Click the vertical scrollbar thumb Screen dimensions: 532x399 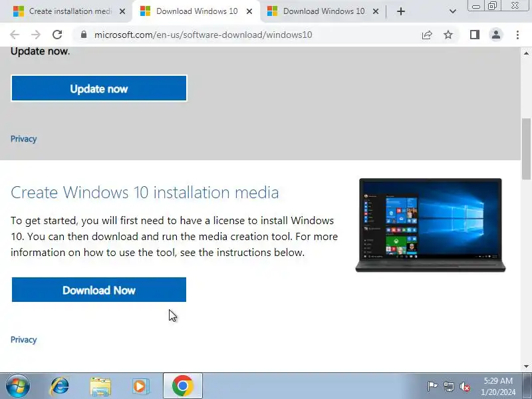526,148
